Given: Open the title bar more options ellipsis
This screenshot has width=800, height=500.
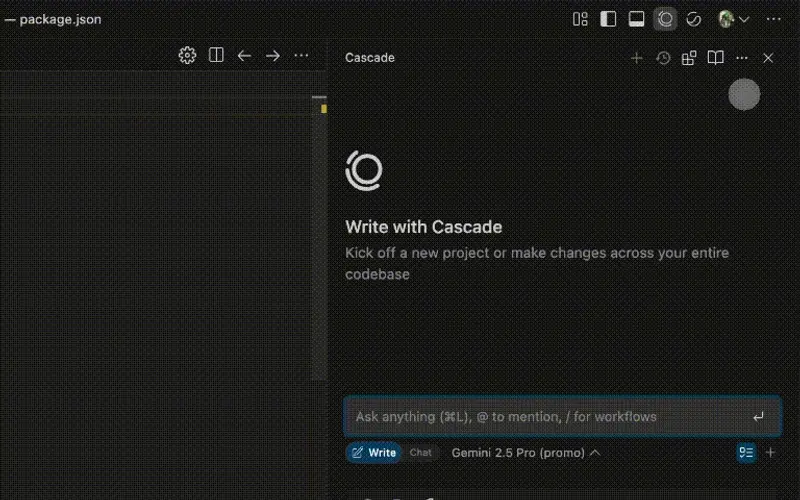Looking at the screenshot, I should (773, 19).
